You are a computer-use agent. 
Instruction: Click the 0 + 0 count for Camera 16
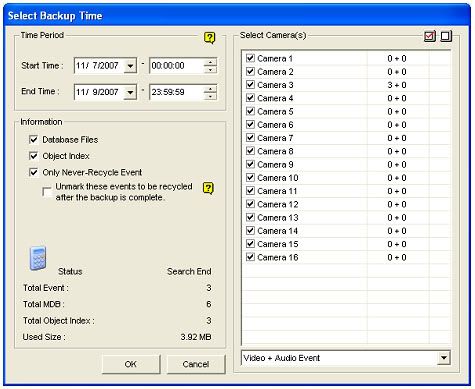(397, 257)
